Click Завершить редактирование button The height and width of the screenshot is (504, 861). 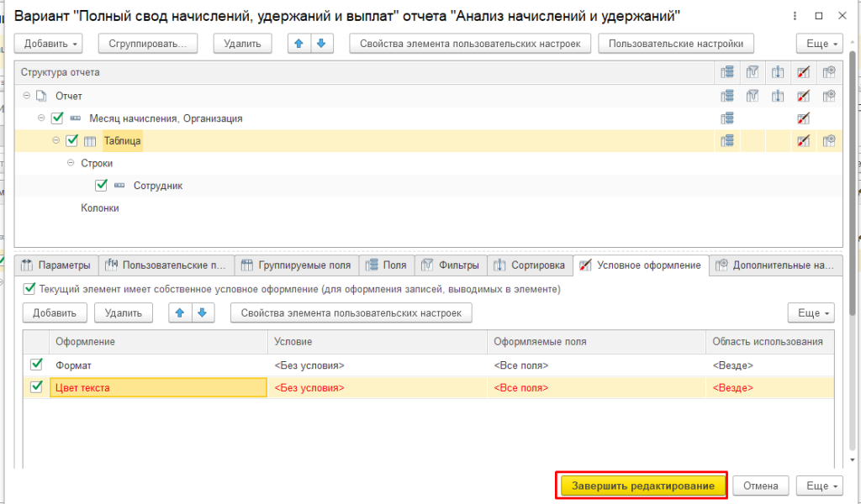[x=642, y=486]
